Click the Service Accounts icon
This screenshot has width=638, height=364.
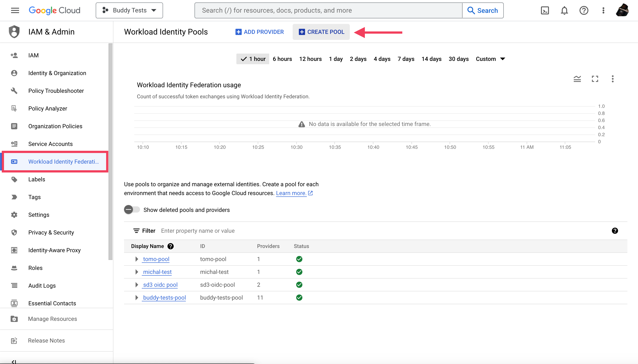[x=14, y=144]
